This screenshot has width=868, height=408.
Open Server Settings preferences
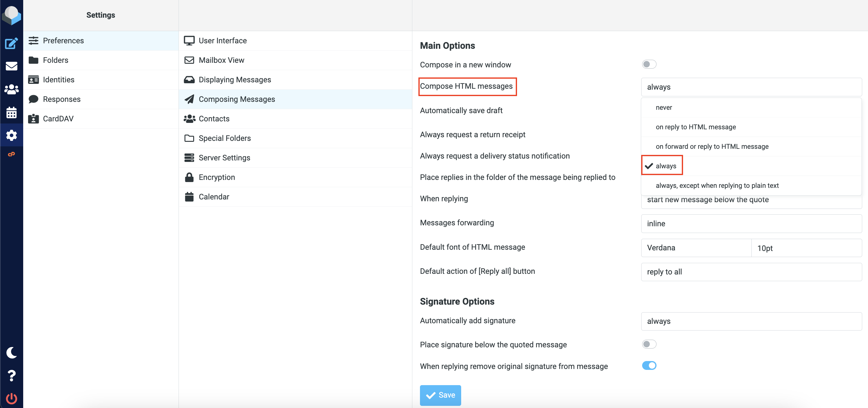[295, 158]
